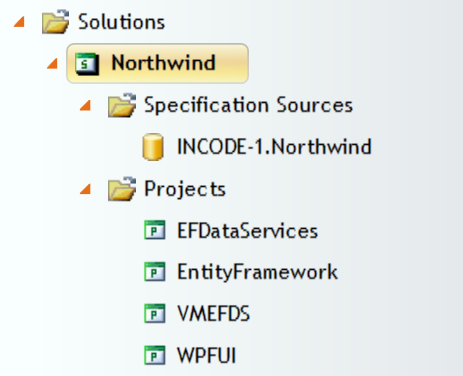
Task: Collapse the Northwind solution arrow
Action: 52,63
